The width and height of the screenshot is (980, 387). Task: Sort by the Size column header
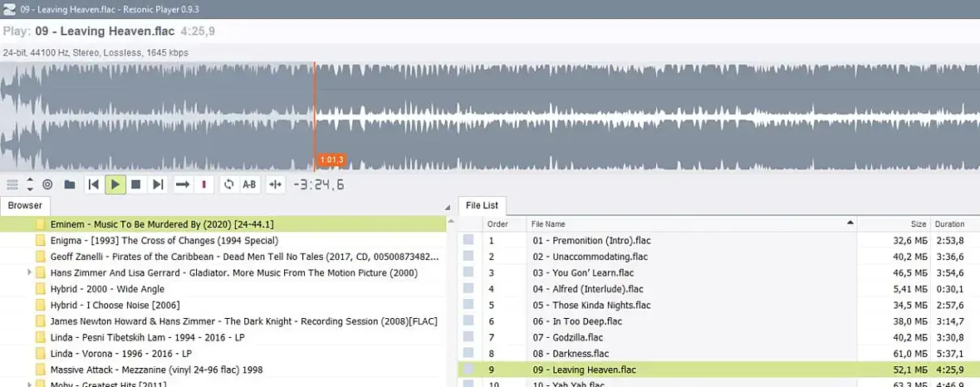pos(893,224)
